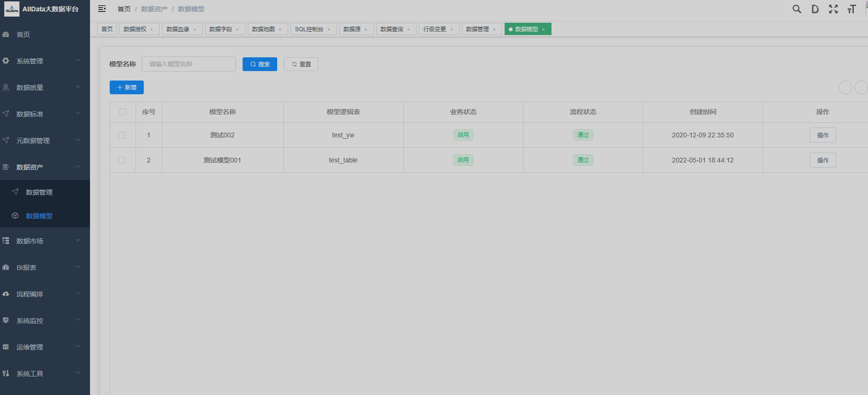Viewport: 868px width, 395px height.
Task: Open the header search magnifier icon
Action: 797,9
